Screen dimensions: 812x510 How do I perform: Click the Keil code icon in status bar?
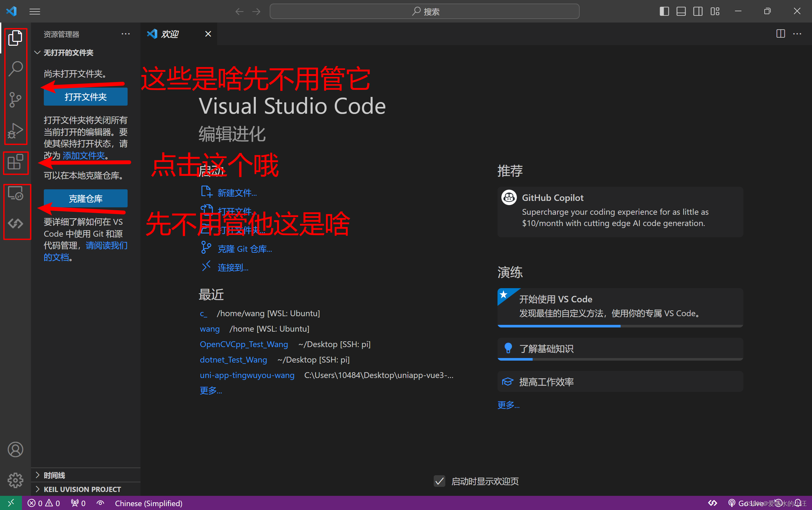pos(712,503)
